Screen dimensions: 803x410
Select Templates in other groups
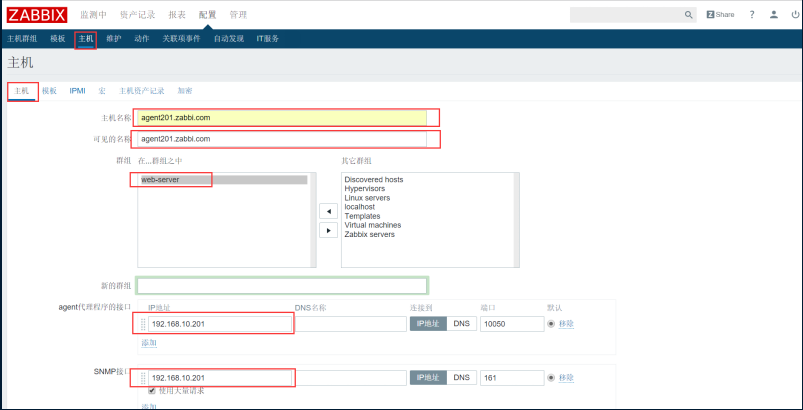pyautogui.click(x=362, y=216)
